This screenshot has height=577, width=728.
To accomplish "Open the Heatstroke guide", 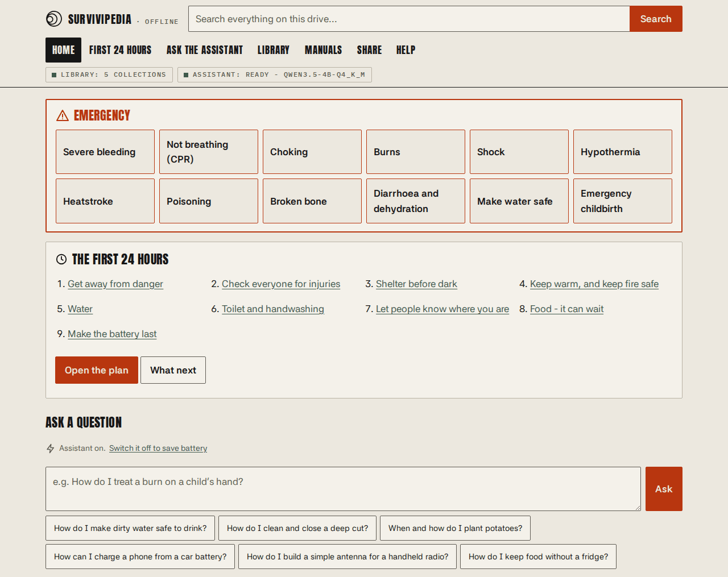I will (105, 201).
